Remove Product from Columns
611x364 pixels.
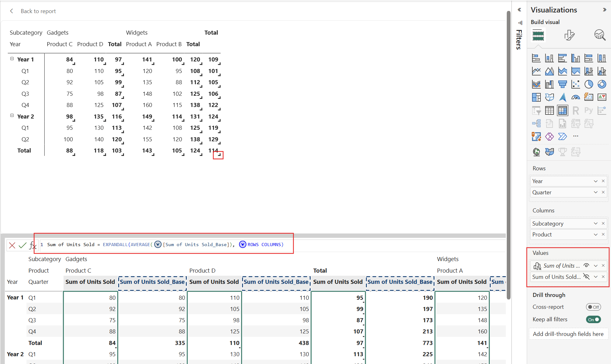tap(603, 234)
